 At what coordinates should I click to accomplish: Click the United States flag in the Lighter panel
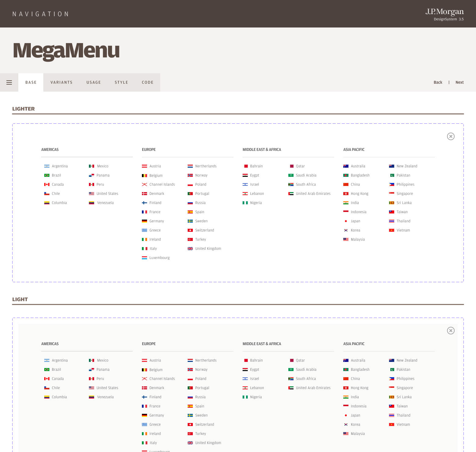92,194
